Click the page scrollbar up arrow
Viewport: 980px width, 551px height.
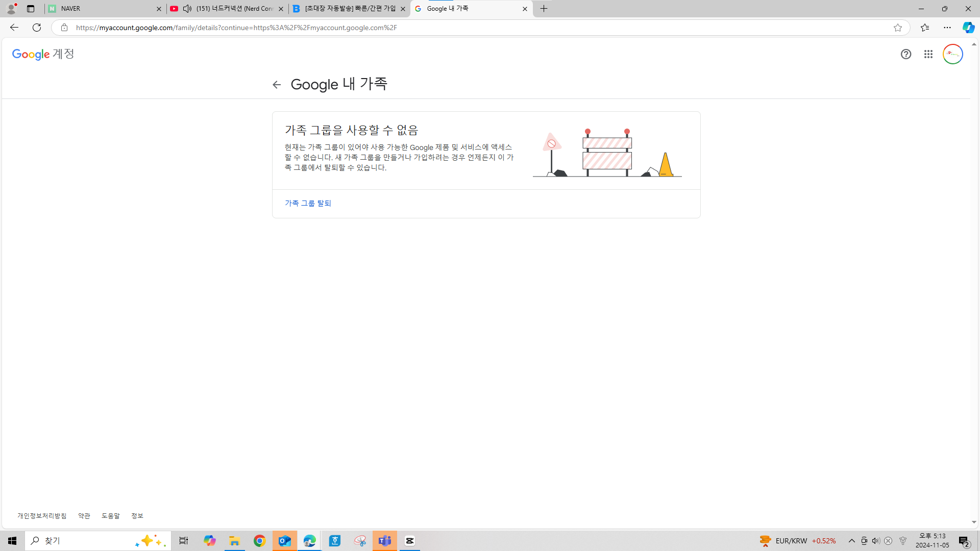tap(974, 44)
